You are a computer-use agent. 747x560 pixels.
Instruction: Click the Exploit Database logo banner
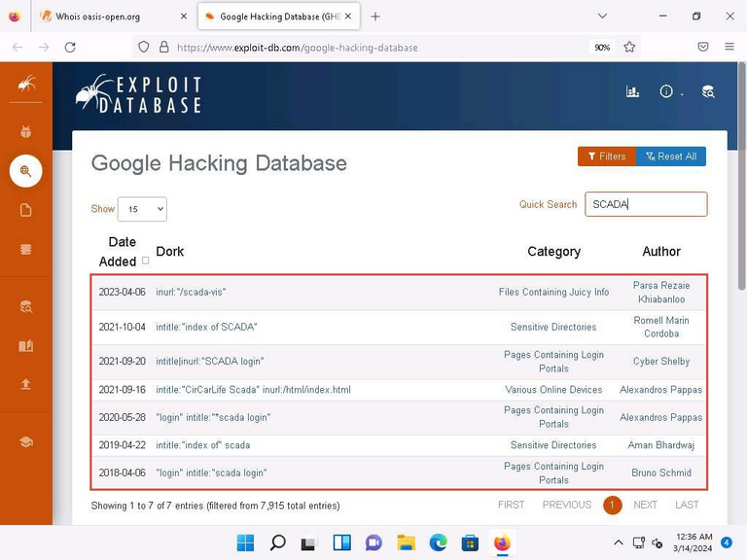pyautogui.click(x=138, y=94)
